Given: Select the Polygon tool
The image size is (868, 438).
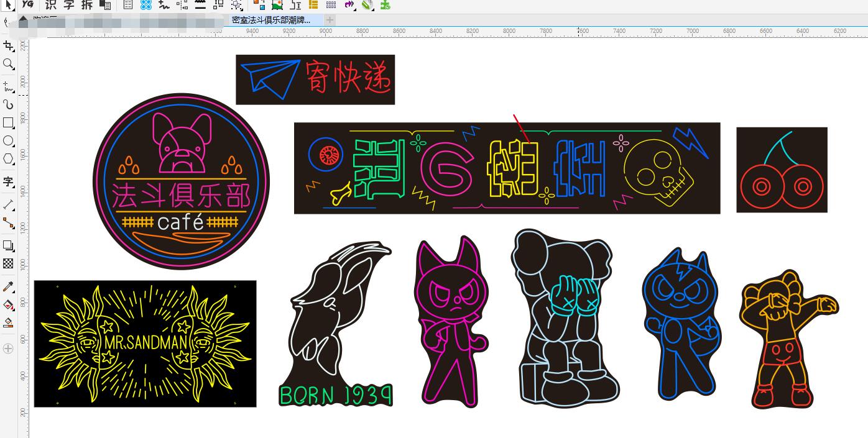Looking at the screenshot, I should [x=8, y=159].
